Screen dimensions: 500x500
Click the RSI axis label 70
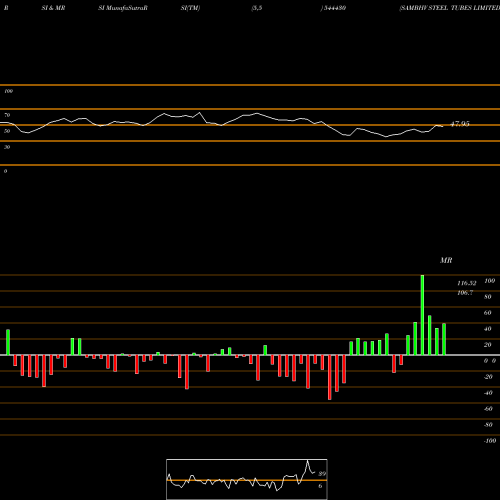coord(7,115)
